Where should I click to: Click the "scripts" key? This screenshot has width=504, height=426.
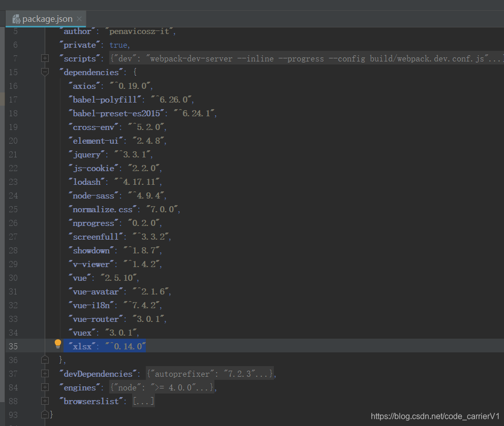click(x=80, y=58)
